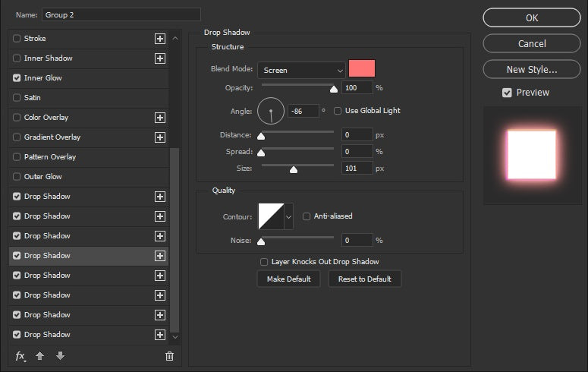Click the plus icon beside Color Overlay
This screenshot has height=372, width=588.
click(160, 118)
